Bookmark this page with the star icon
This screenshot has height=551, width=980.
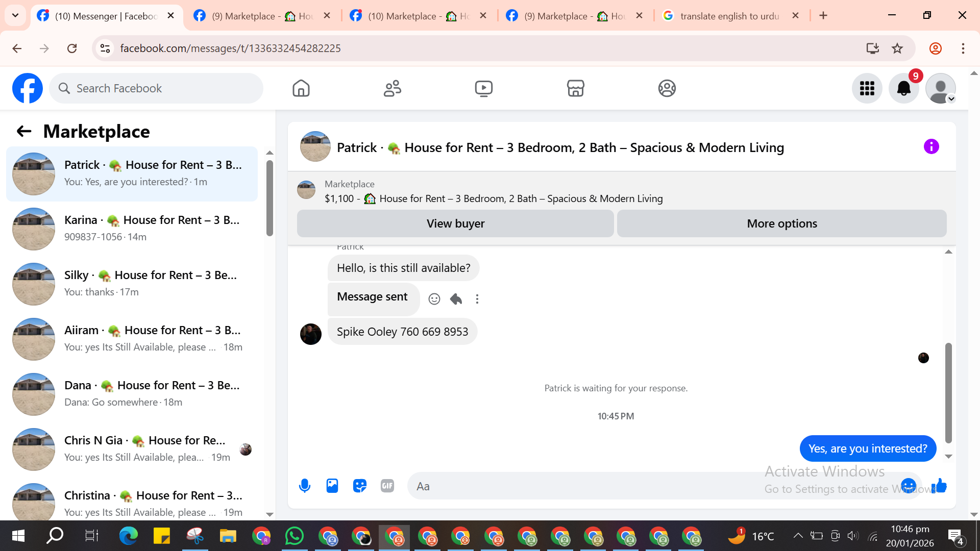point(897,48)
